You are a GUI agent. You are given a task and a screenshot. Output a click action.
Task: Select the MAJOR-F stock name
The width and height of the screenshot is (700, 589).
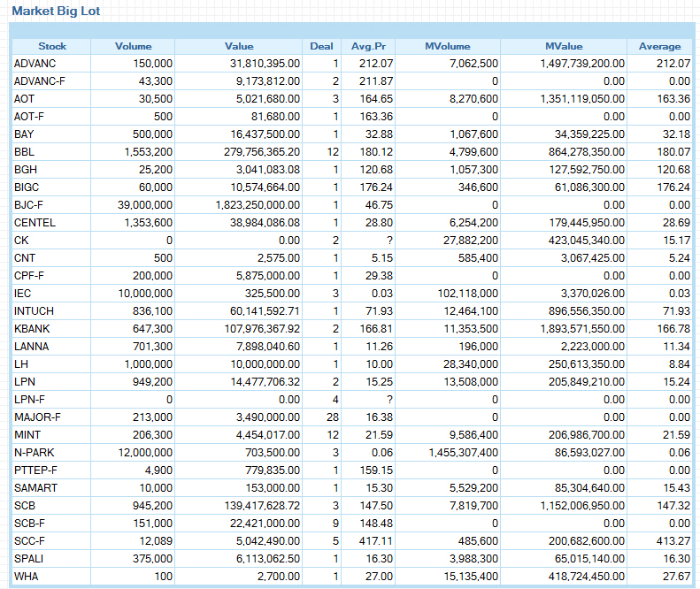pos(37,417)
